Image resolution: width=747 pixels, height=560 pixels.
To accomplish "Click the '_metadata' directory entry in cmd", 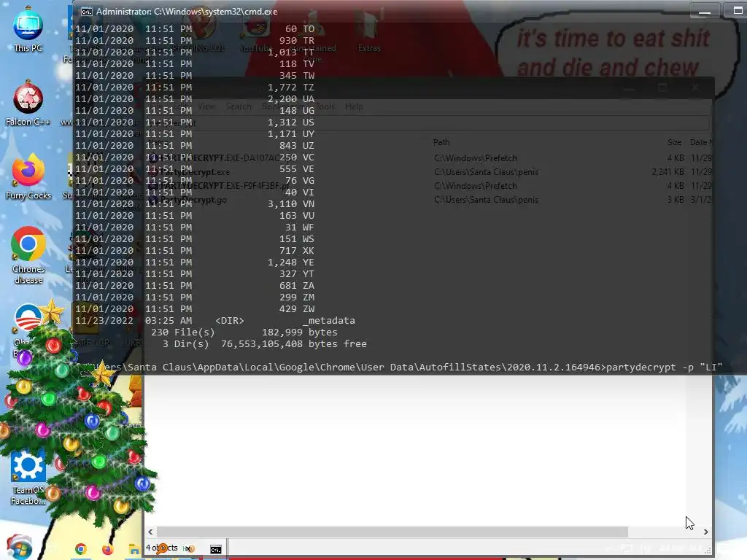I will point(329,321).
